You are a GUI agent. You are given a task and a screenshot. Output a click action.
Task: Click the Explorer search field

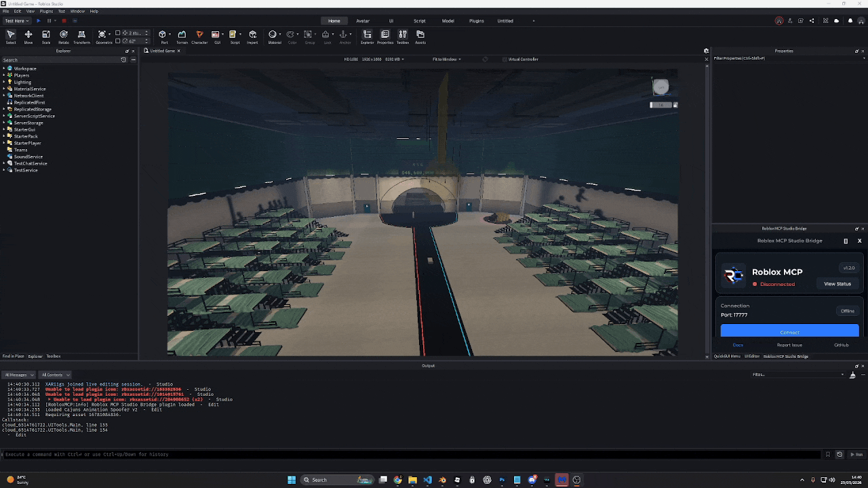[x=61, y=60]
